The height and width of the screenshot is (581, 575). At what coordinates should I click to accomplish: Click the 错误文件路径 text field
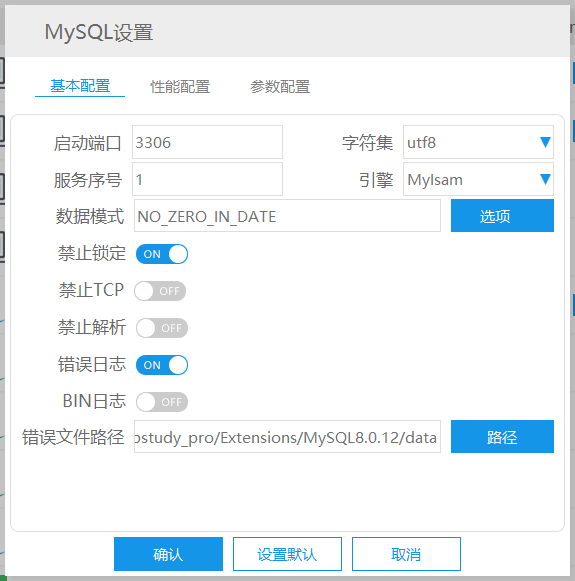tap(288, 437)
